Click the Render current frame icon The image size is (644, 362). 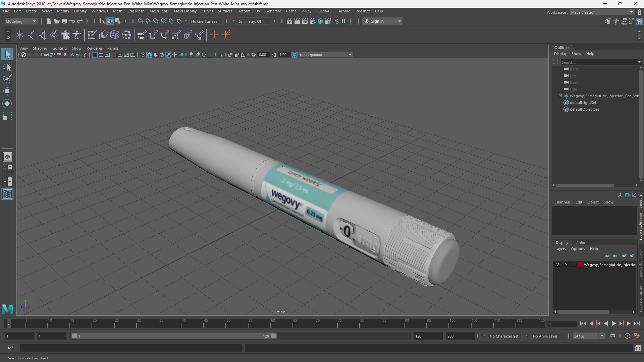pos(297,21)
